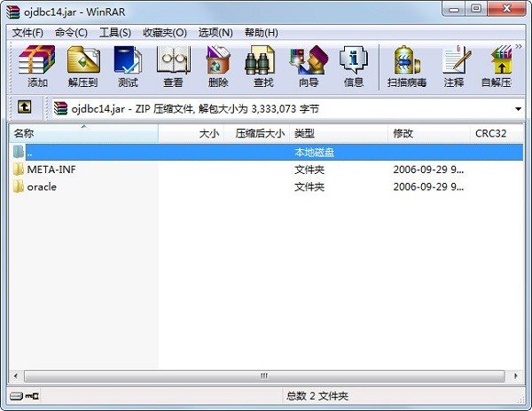532x411 pixels.
Task: Click the META-INF folder icon
Action: [19, 170]
